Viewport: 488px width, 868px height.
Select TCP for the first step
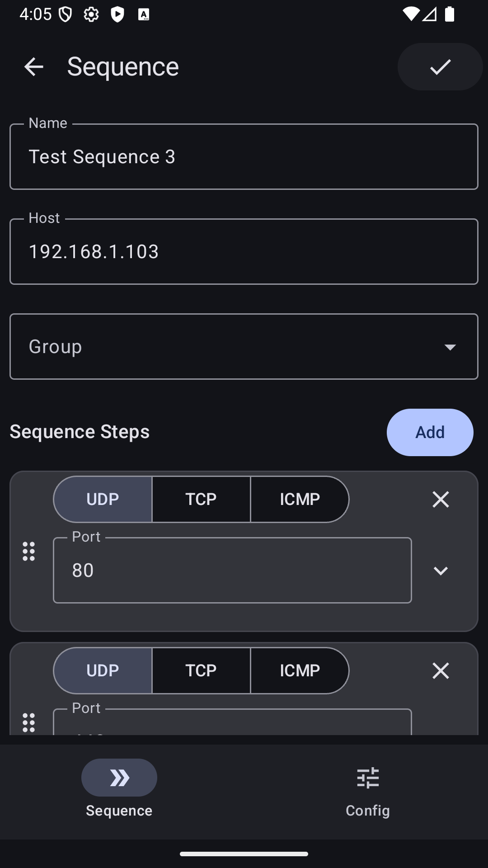pos(201,500)
